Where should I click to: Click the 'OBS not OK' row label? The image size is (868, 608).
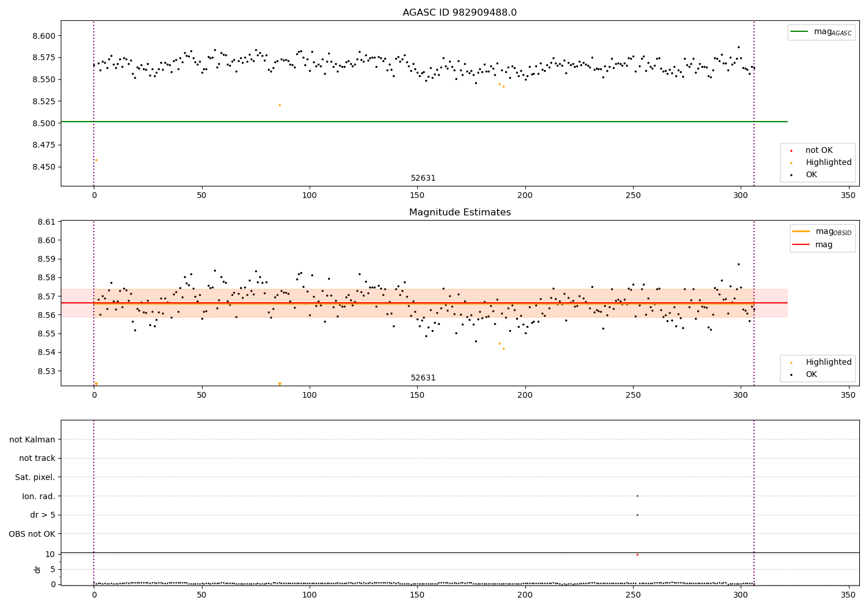tap(32, 534)
